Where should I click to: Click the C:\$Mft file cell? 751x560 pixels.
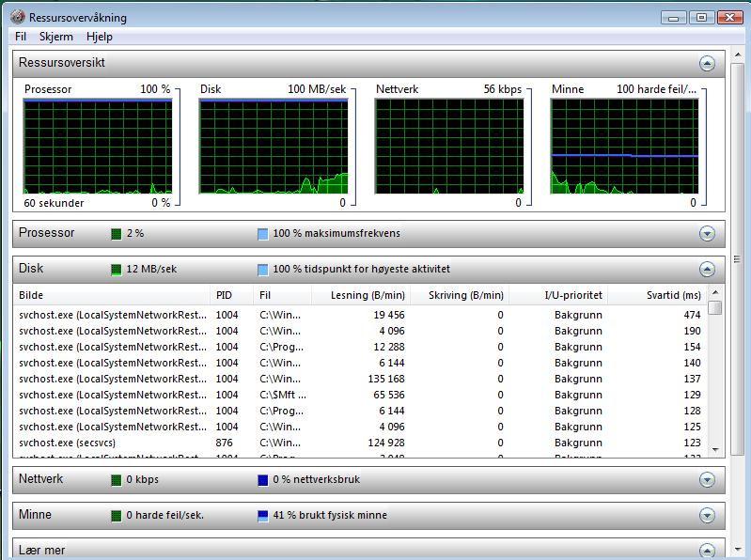[283, 395]
